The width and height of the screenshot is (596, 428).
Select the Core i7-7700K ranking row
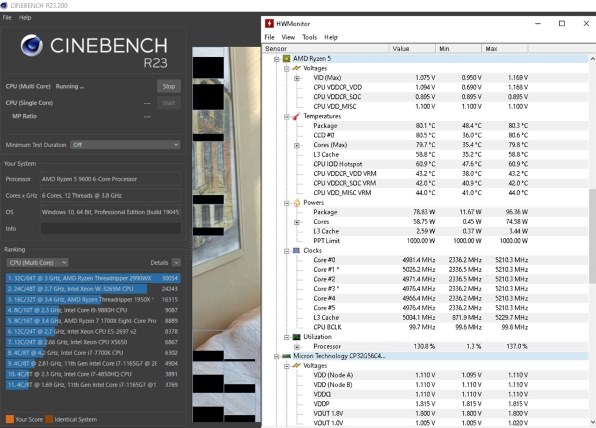[x=93, y=353]
